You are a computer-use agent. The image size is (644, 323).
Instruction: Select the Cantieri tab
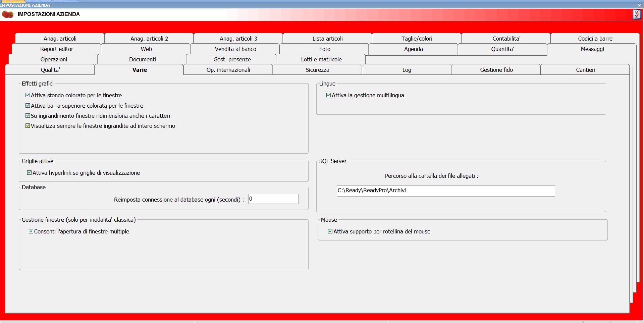(586, 70)
